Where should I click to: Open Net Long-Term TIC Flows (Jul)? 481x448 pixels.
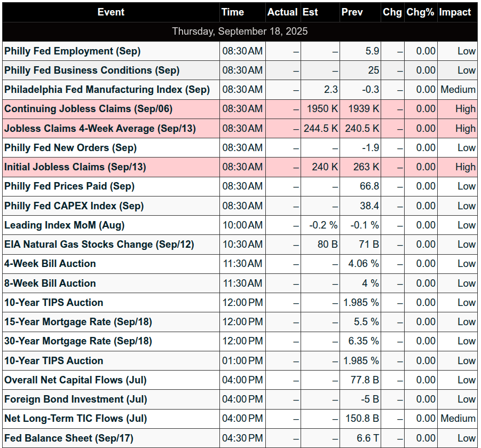pos(76,419)
